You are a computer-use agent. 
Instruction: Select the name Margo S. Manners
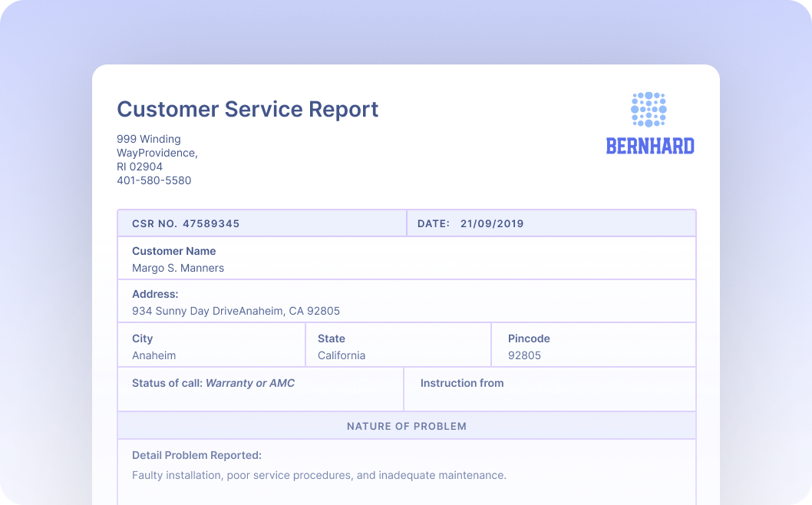(x=178, y=268)
